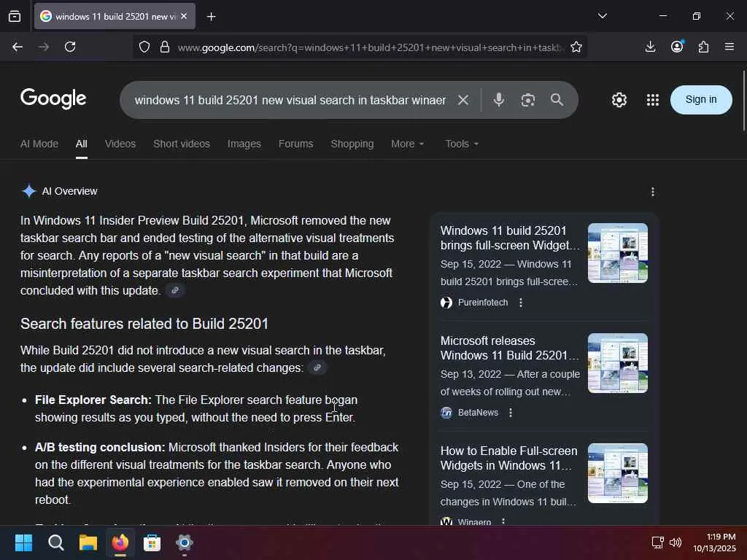The height and width of the screenshot is (560, 747).
Task: Go back to previous page
Action: (18, 47)
